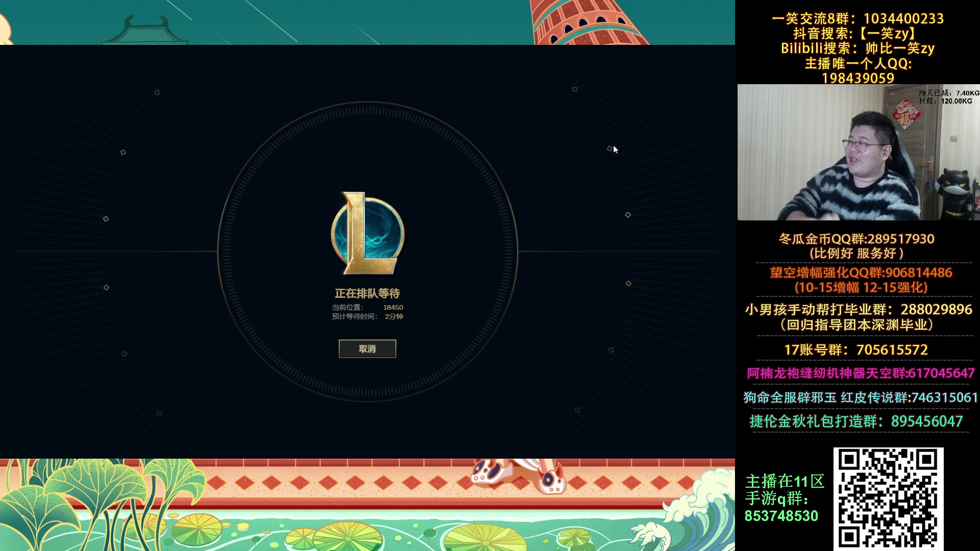Select the 17账号群 705615572 line
Viewport: 980px width, 551px height.
click(x=856, y=350)
